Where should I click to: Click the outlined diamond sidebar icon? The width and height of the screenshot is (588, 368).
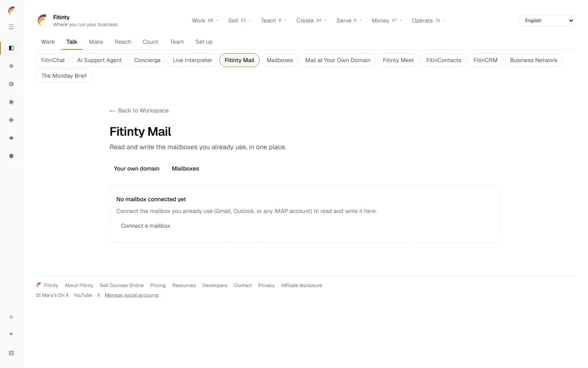11,66
